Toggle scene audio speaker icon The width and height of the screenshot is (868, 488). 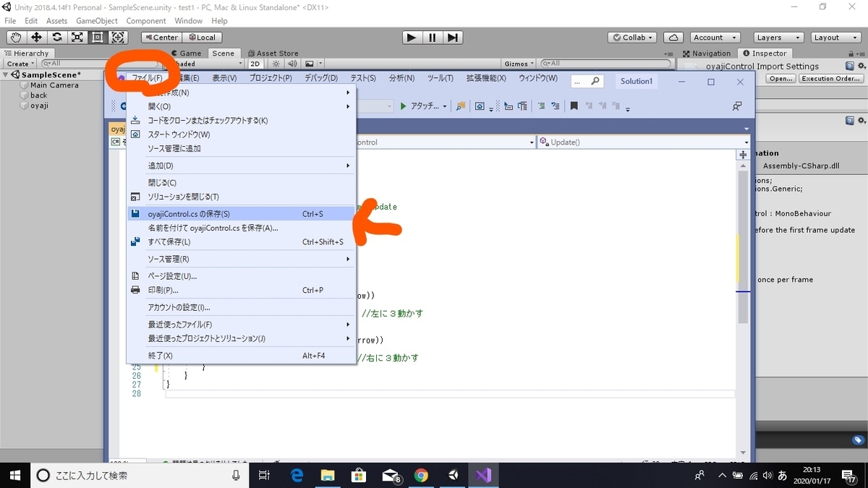[292, 64]
